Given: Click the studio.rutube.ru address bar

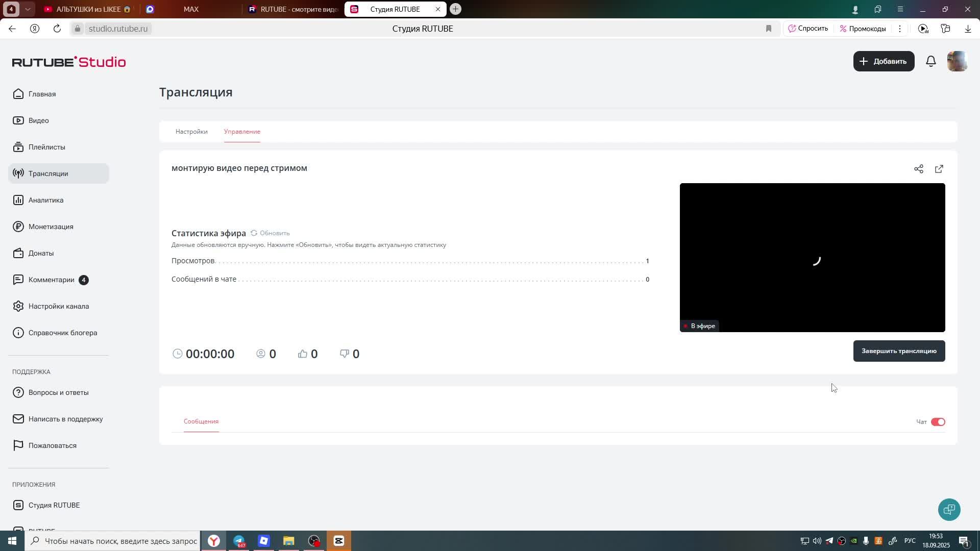Looking at the screenshot, I should tap(118, 29).
